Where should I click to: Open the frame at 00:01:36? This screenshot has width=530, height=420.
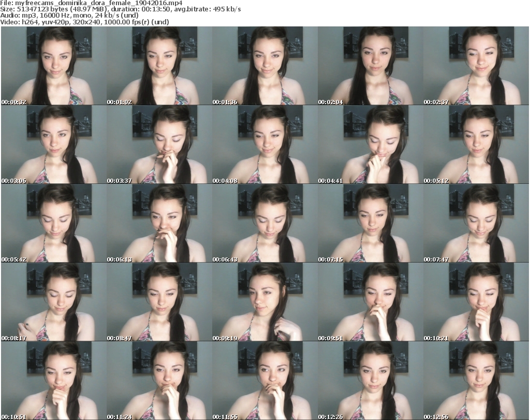[264, 66]
